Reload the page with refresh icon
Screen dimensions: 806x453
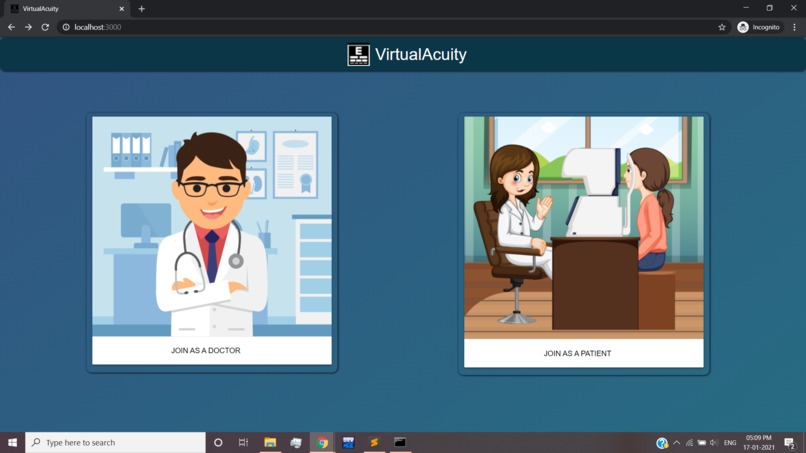click(x=45, y=27)
